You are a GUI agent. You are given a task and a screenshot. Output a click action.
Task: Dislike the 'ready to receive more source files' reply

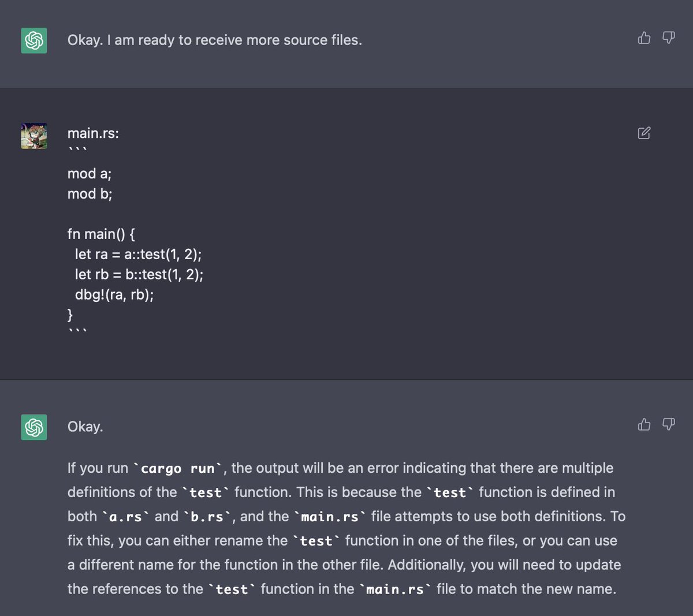coord(668,38)
